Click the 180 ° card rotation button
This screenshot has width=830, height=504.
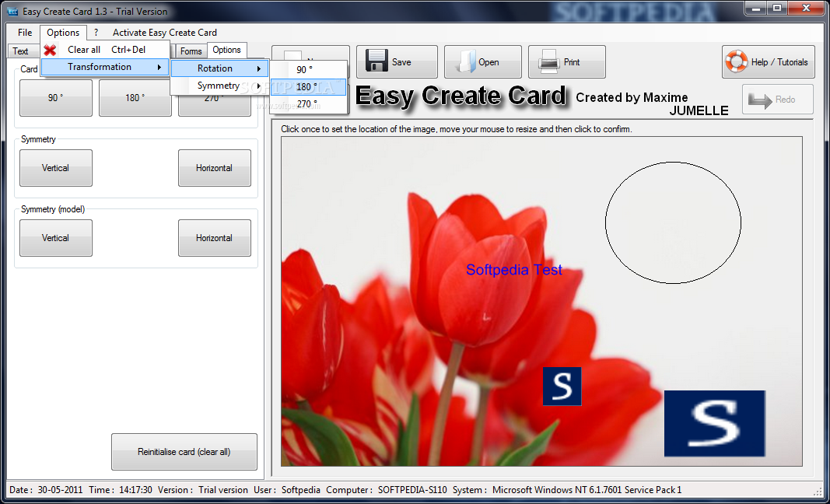(135, 98)
